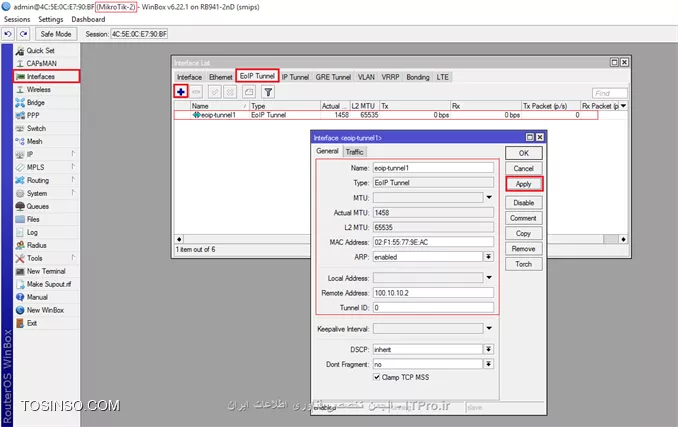Click Make Supout.rf in the sidebar

coord(48,284)
